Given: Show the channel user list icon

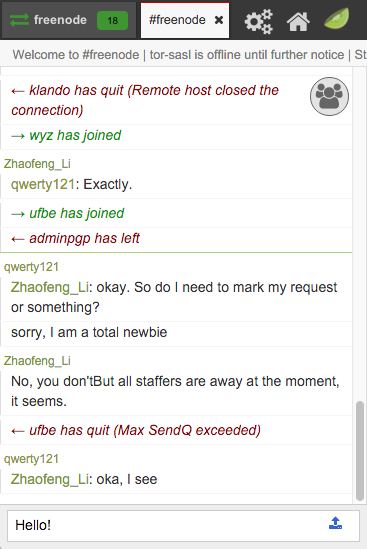Looking at the screenshot, I should pyautogui.click(x=329, y=96).
